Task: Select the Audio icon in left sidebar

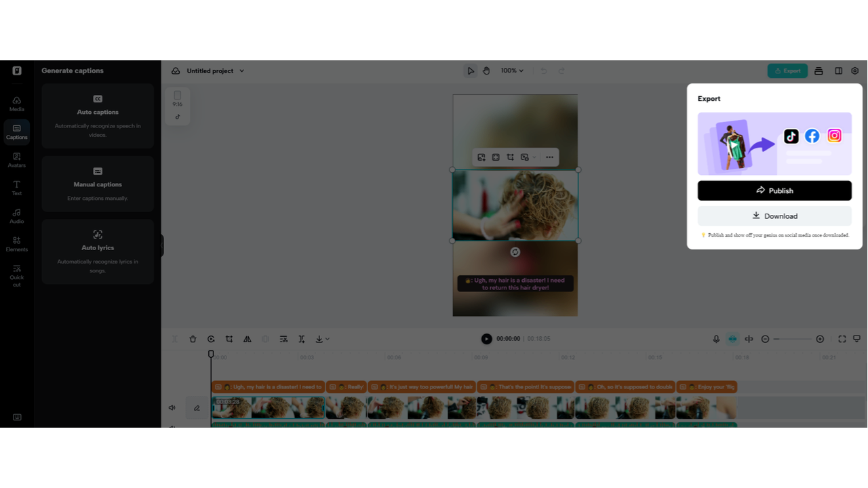Action: click(x=16, y=216)
